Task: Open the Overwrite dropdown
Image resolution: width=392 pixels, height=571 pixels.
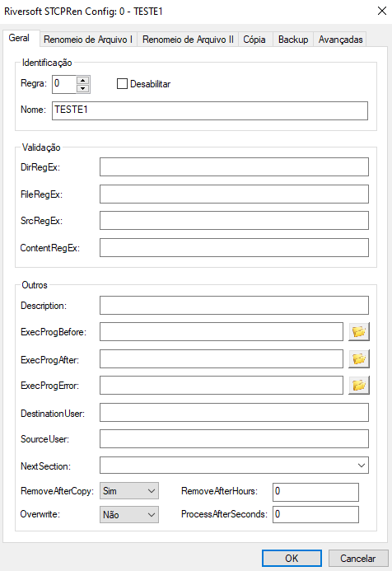Action: [129, 514]
